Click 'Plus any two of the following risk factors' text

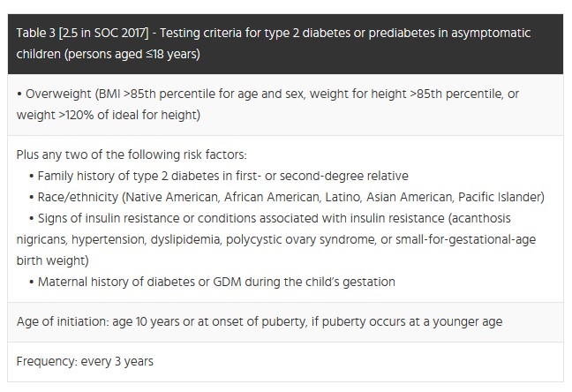132,155
